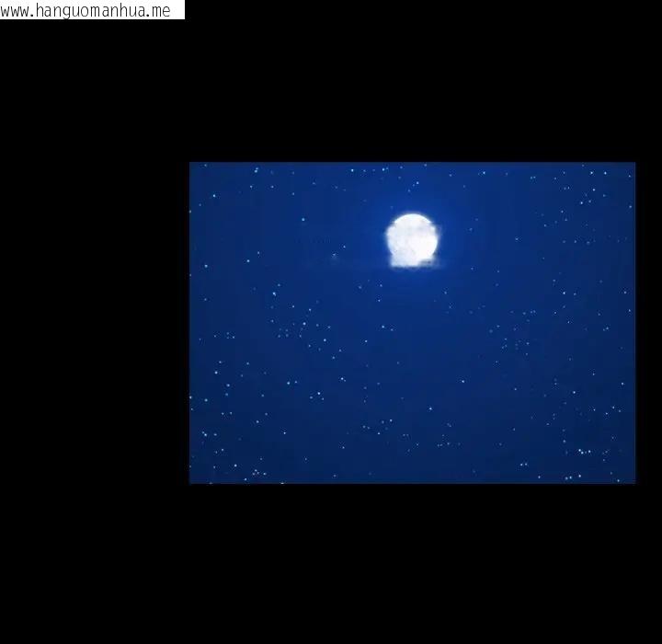
Task: Click the black strip right of the sky image
Action: point(648,322)
